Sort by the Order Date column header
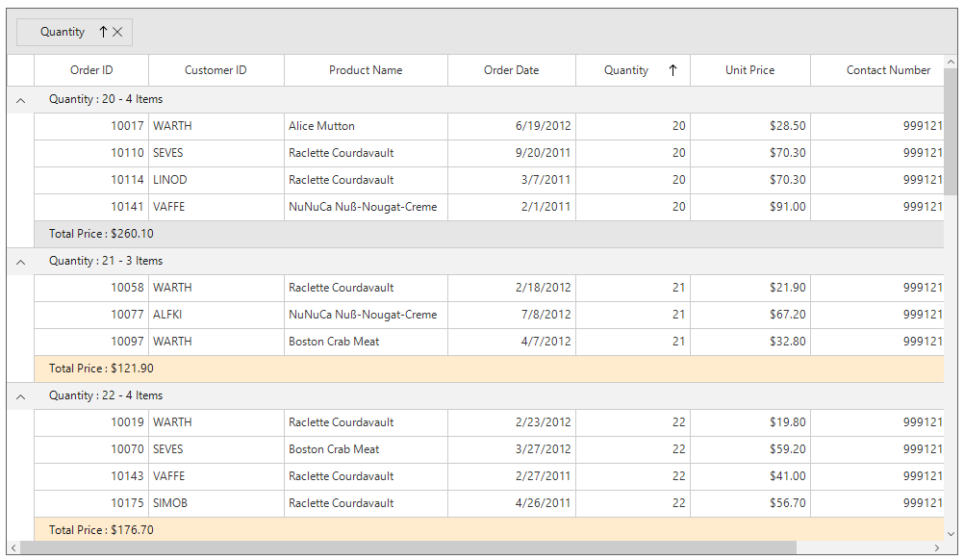 pos(511,70)
